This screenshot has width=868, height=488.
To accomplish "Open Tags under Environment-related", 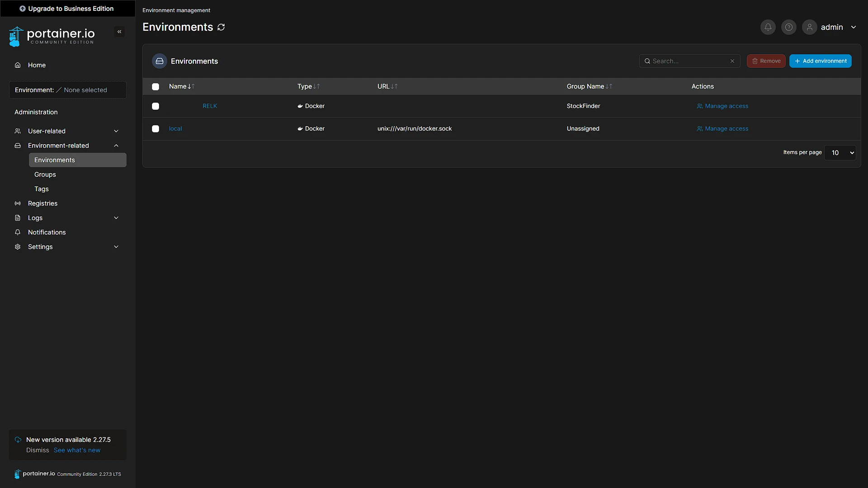I will 77,189.
